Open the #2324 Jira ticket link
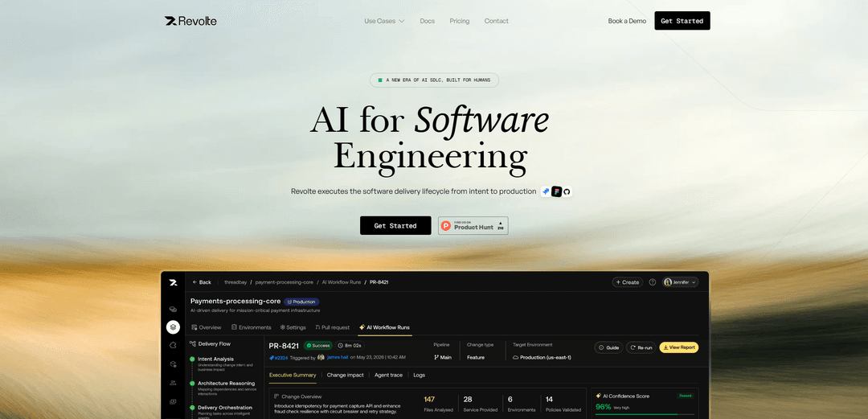 point(278,358)
